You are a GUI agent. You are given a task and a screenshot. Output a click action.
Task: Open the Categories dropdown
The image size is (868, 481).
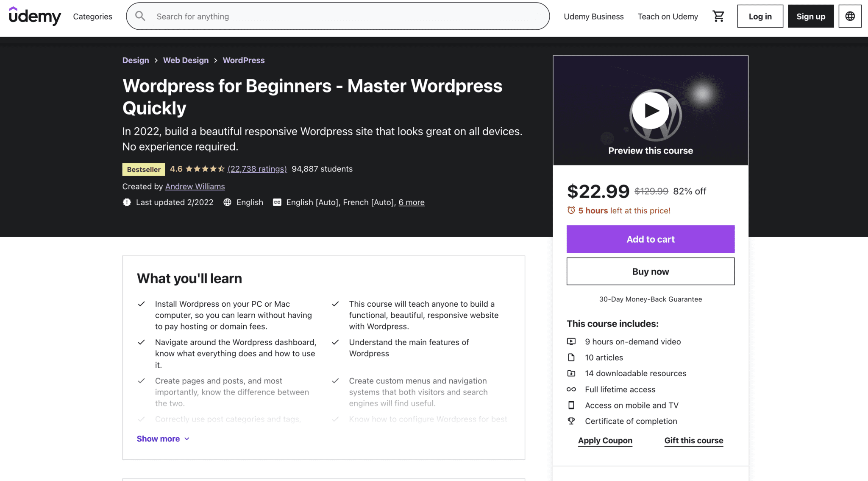pyautogui.click(x=92, y=16)
